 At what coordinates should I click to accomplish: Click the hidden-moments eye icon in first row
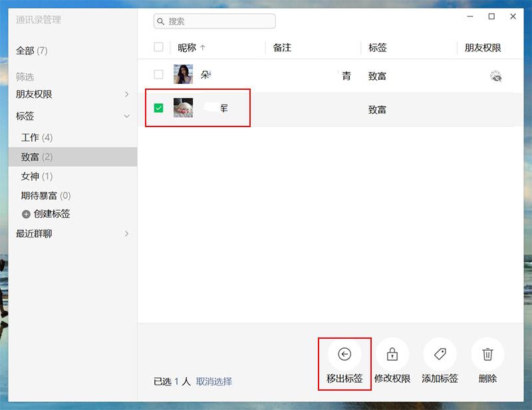click(495, 76)
